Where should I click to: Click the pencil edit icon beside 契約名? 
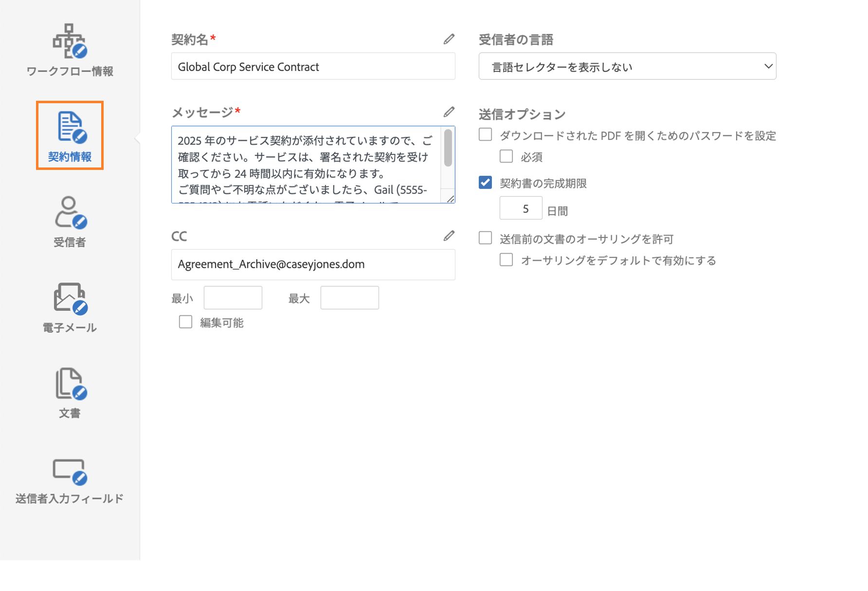[449, 39]
